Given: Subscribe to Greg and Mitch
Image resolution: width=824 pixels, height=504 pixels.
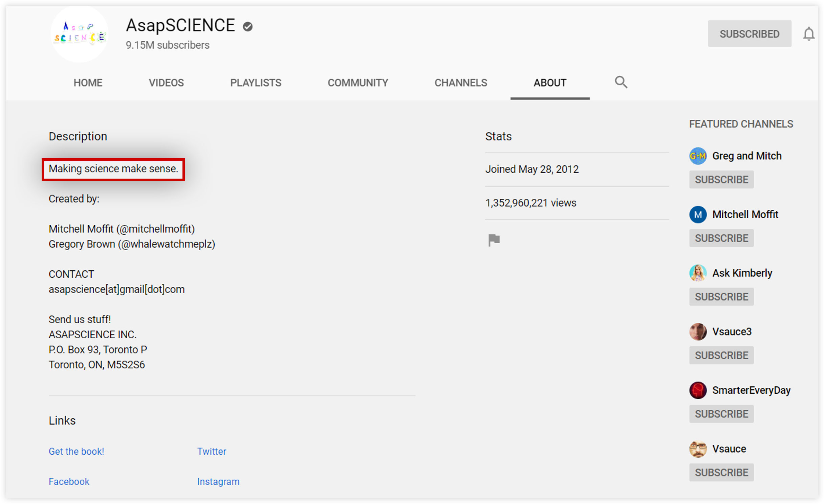Looking at the screenshot, I should [721, 179].
